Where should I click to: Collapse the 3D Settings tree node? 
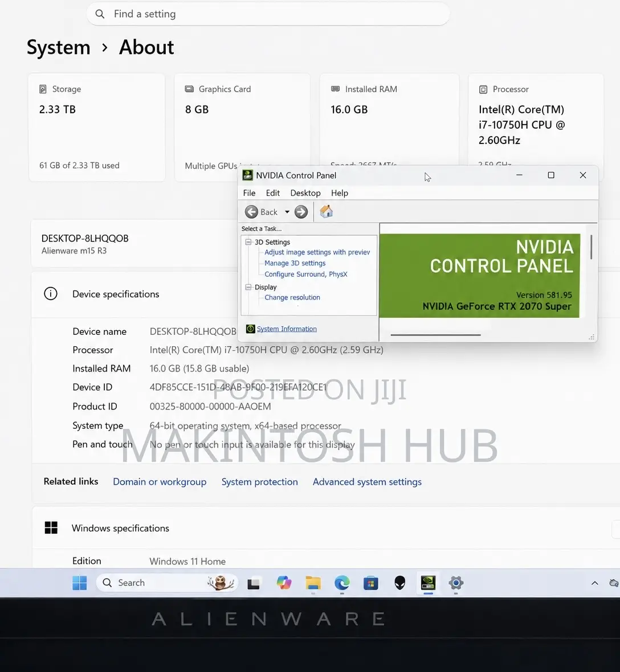click(x=248, y=242)
